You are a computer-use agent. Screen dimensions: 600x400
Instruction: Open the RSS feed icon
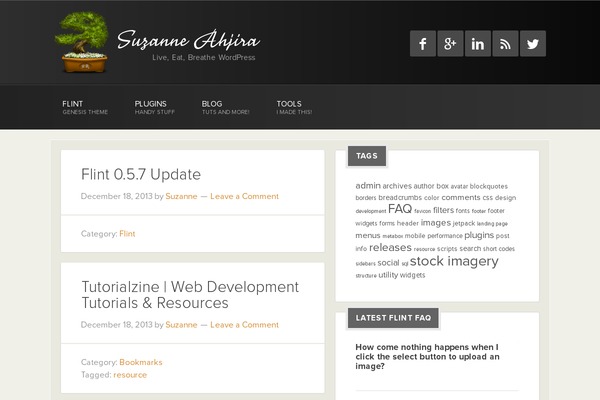pos(505,44)
